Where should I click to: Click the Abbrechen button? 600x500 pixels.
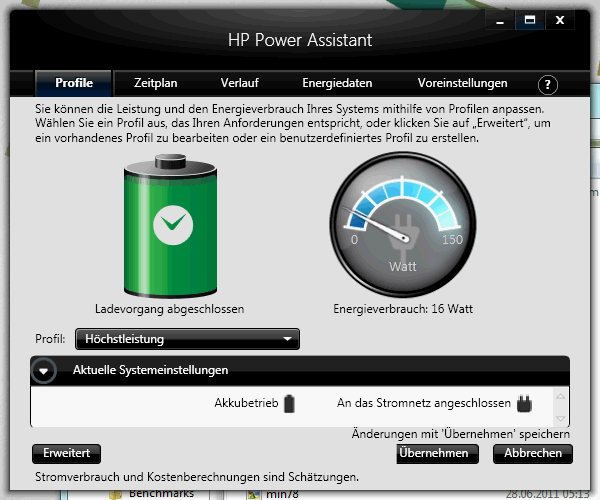coord(533,453)
